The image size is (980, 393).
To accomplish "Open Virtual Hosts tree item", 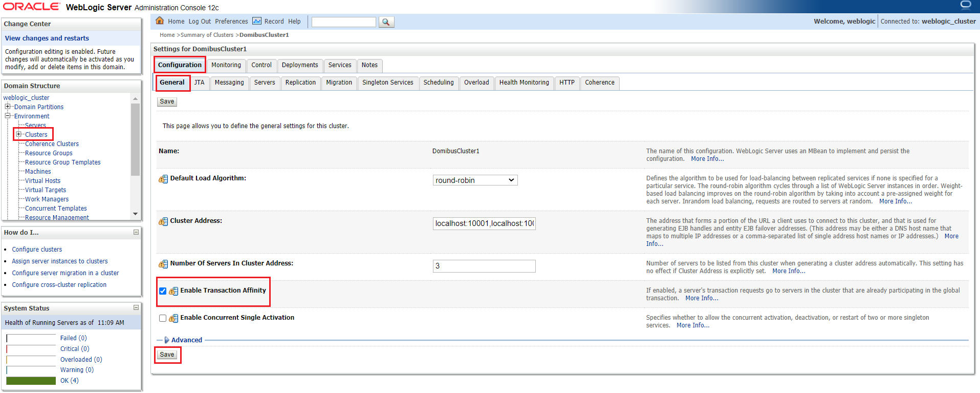I will coord(42,181).
